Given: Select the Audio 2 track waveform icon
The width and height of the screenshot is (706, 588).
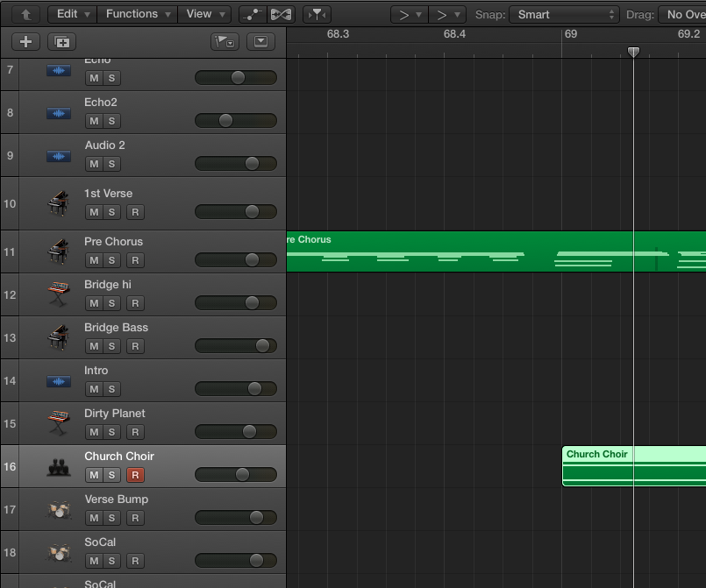Looking at the screenshot, I should pyautogui.click(x=59, y=157).
